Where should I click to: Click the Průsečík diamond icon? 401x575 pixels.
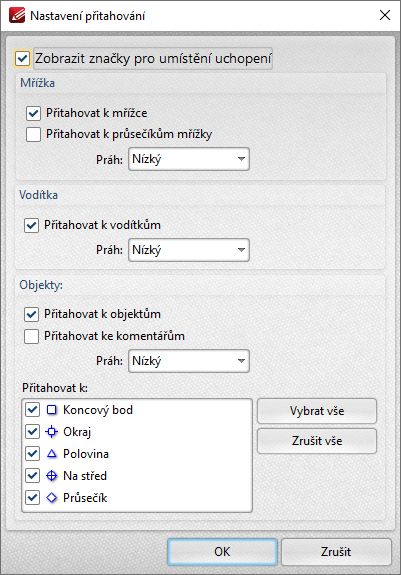point(52,498)
